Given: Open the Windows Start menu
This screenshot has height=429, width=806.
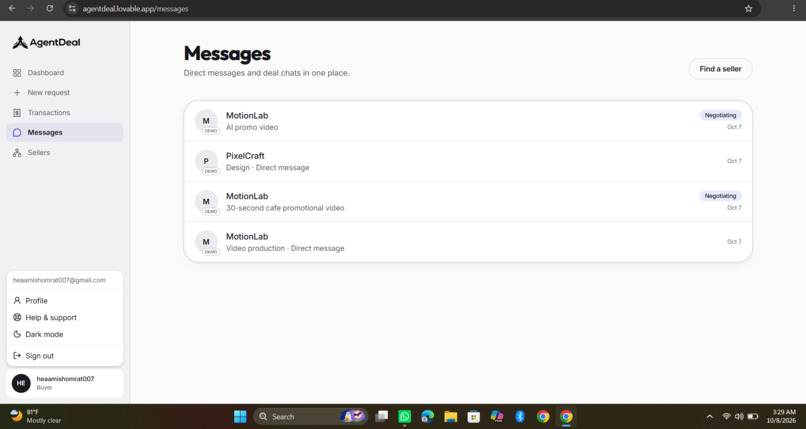Looking at the screenshot, I should coord(240,416).
